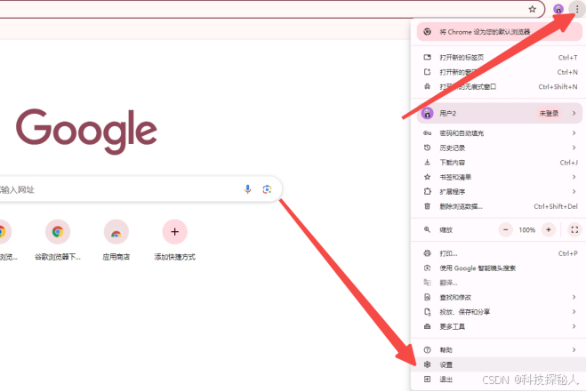The height and width of the screenshot is (392, 586).
Task: Select 打印... menu item
Action: pos(499,253)
